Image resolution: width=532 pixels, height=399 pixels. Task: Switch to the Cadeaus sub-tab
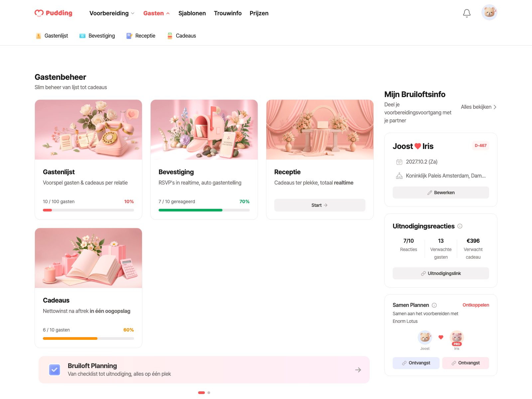pos(182,36)
